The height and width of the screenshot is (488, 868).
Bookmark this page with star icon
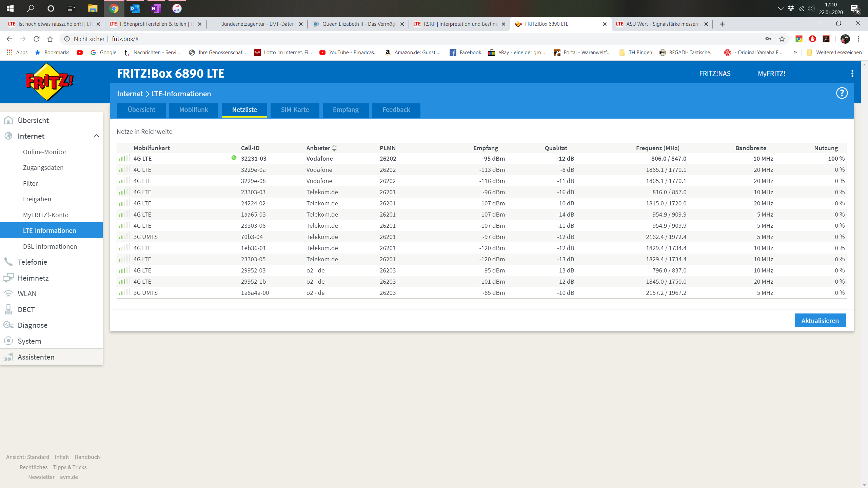[x=782, y=39]
